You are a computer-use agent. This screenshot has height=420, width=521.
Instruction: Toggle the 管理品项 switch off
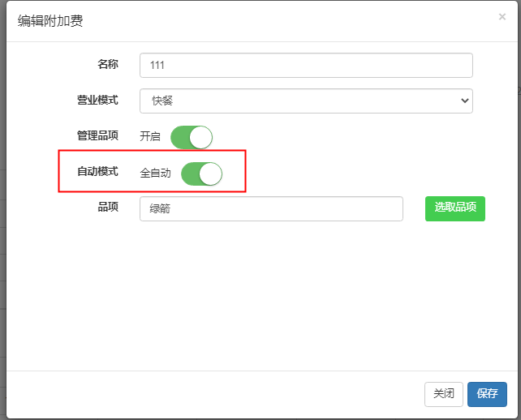click(191, 137)
